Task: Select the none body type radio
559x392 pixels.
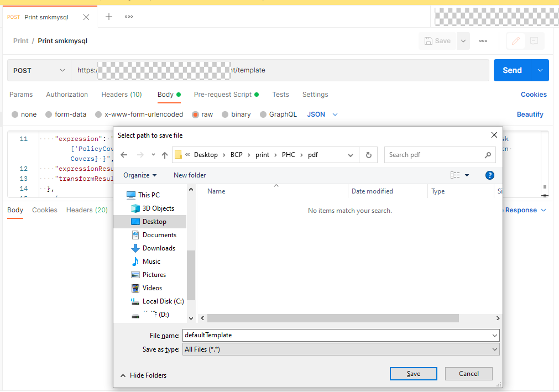Action: click(15, 114)
